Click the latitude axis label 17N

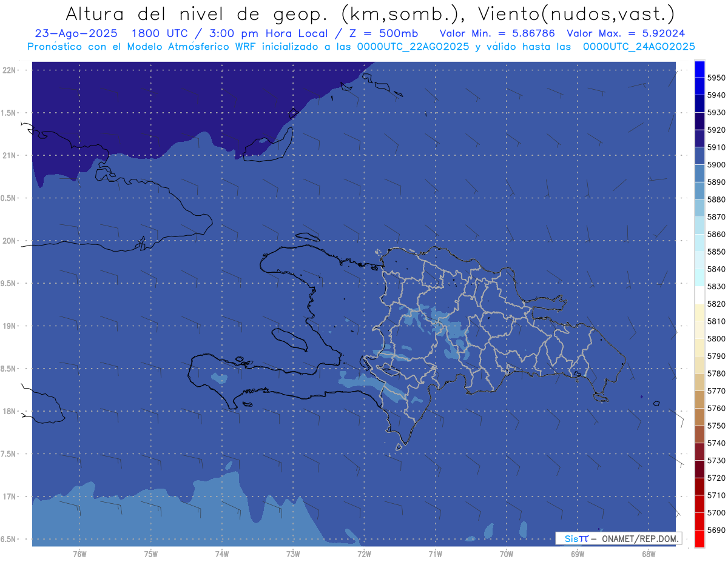pos(9,497)
